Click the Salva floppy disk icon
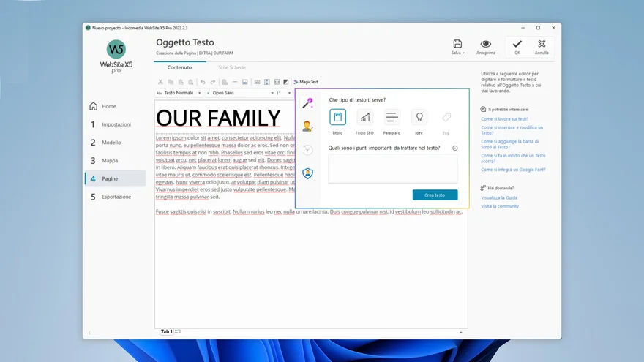The height and width of the screenshot is (362, 644). [x=457, y=45]
